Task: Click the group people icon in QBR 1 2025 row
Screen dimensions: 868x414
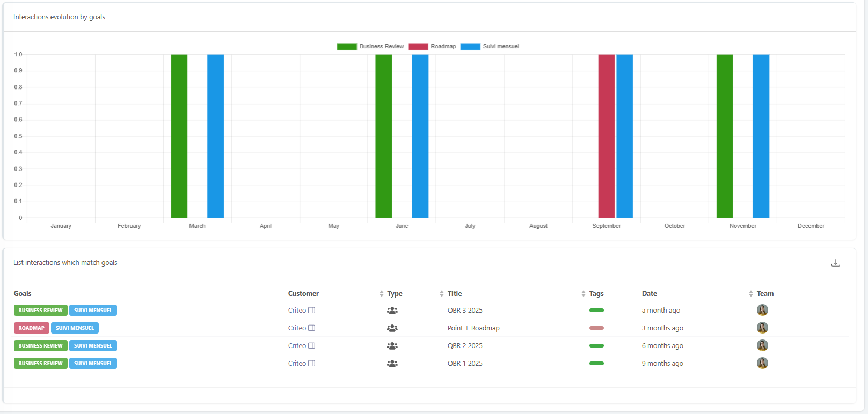Action: click(392, 364)
